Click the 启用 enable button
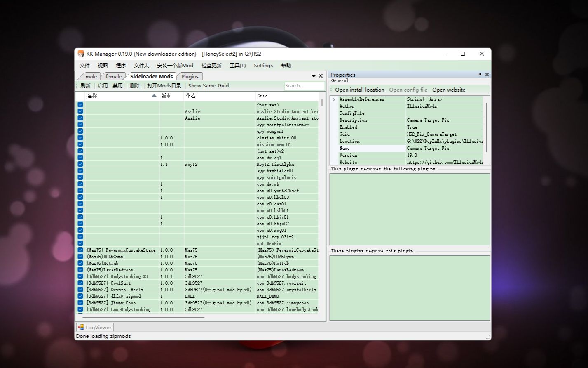Screen dimensions: 588x368 (103, 86)
